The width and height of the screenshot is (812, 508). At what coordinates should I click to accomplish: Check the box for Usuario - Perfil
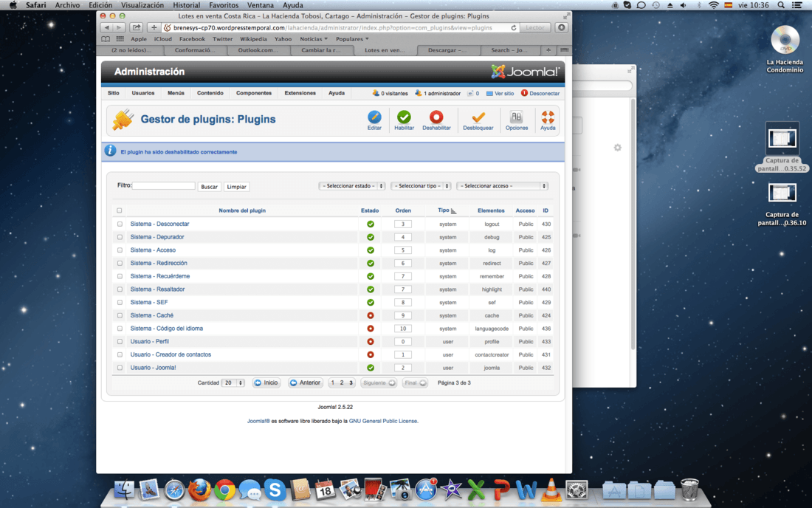[120, 342]
